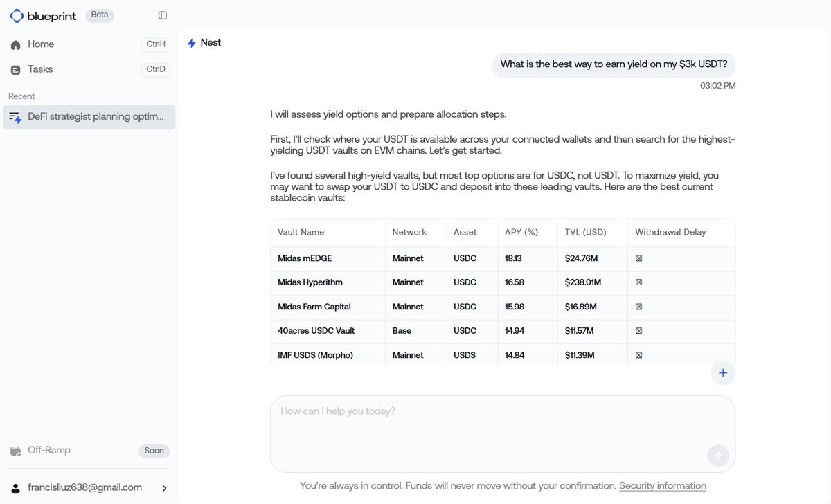Click the TVL (USD) column header
The height and width of the screenshot is (504, 831).
tap(586, 232)
